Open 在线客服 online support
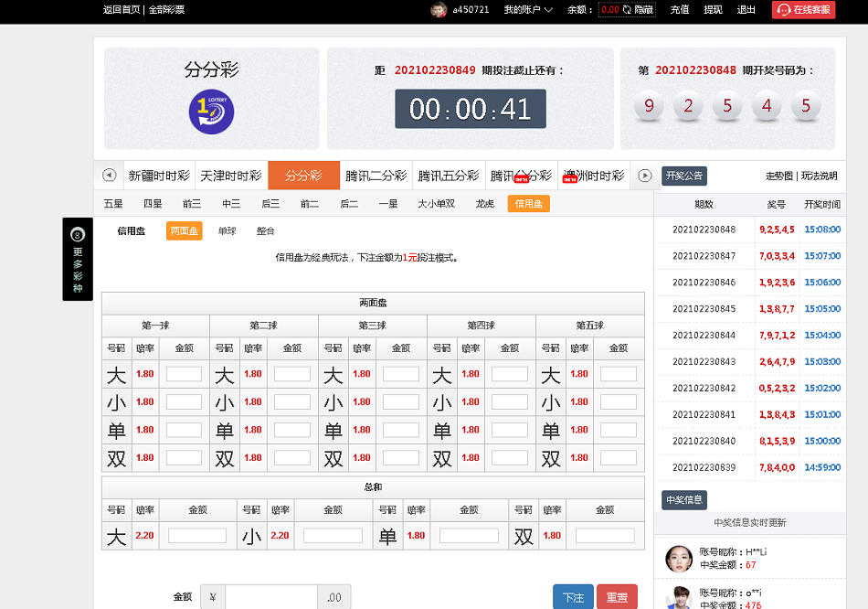Image resolution: width=868 pixels, height=609 pixels. [804, 10]
